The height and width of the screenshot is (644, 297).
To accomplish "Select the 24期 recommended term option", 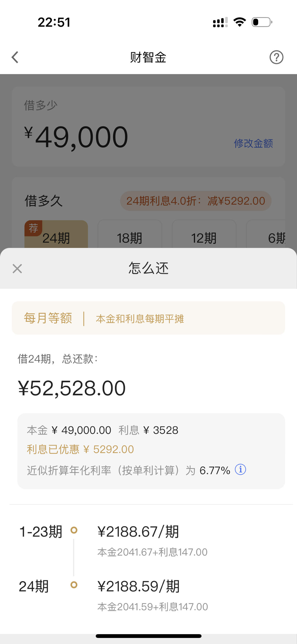I will click(56, 234).
